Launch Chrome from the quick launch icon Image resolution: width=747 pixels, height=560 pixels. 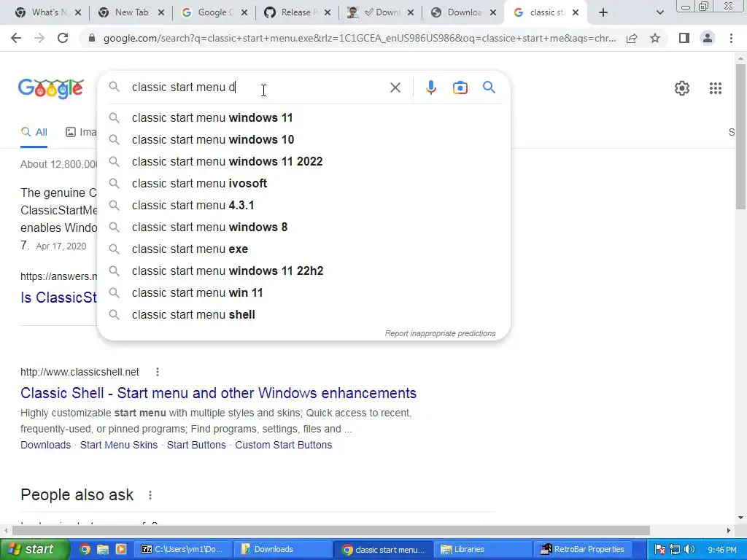[x=85, y=549]
